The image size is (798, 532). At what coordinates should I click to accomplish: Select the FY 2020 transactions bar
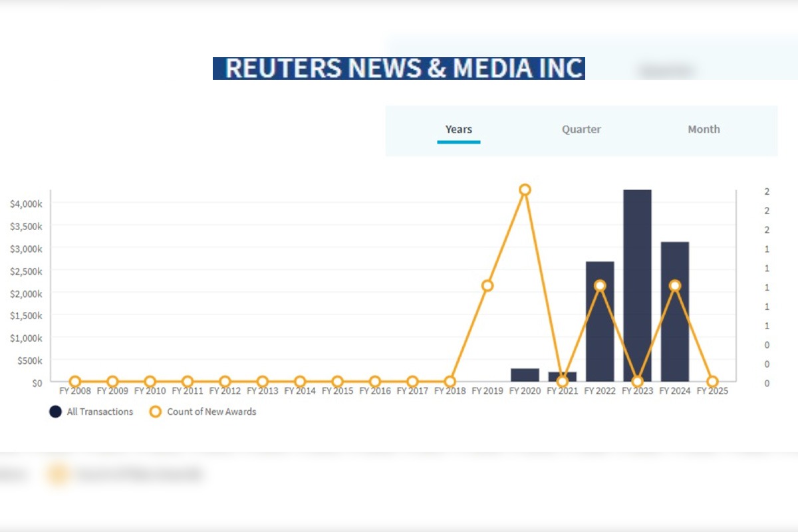525,375
